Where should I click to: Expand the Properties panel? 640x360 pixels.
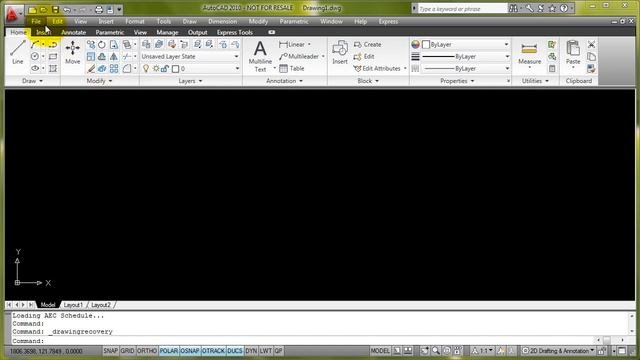click(x=457, y=81)
